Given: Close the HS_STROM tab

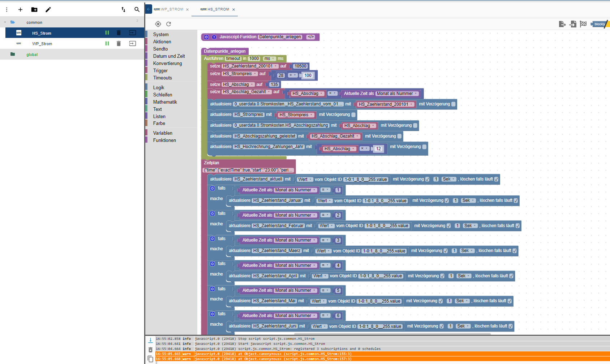Looking at the screenshot, I should tap(233, 10).
